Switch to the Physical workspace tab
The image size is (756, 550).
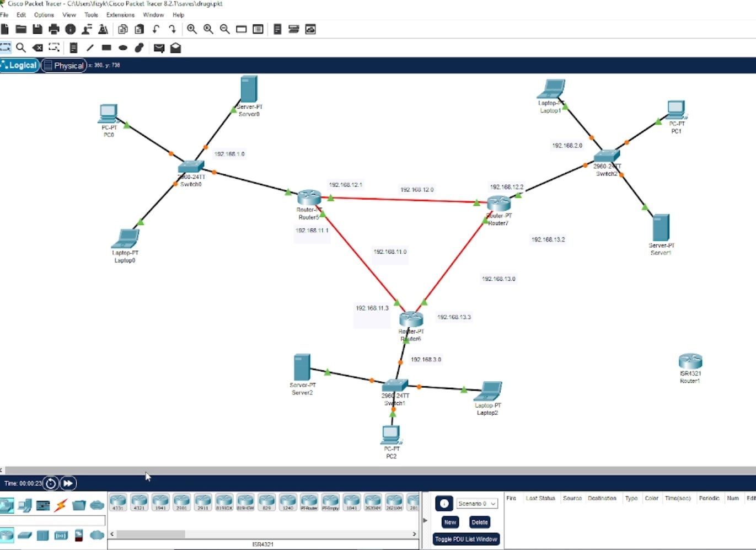click(x=64, y=65)
